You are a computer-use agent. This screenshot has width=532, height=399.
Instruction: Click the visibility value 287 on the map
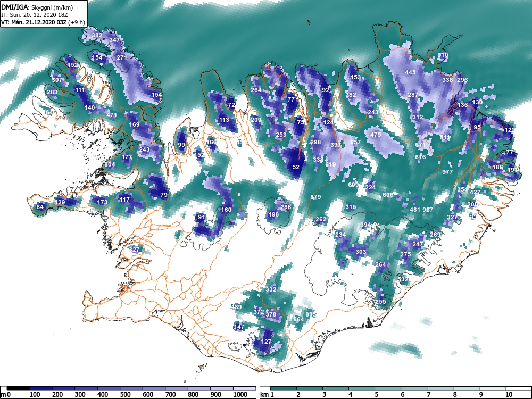(413, 95)
